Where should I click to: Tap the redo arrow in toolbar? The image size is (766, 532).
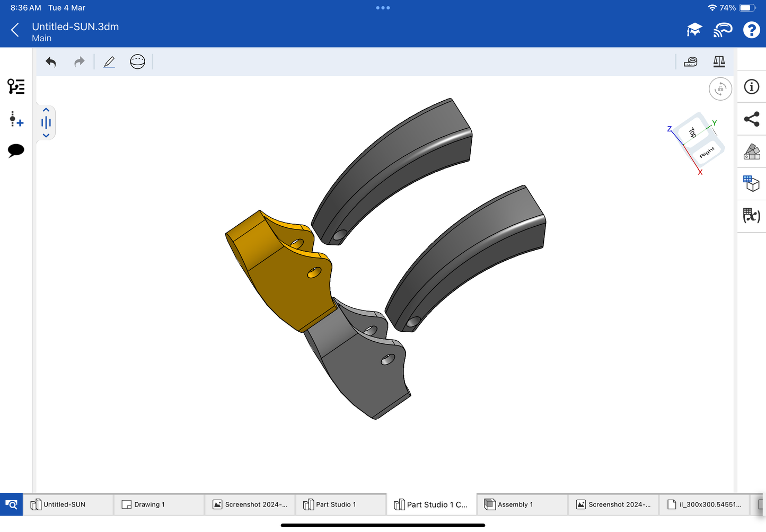[x=79, y=62]
